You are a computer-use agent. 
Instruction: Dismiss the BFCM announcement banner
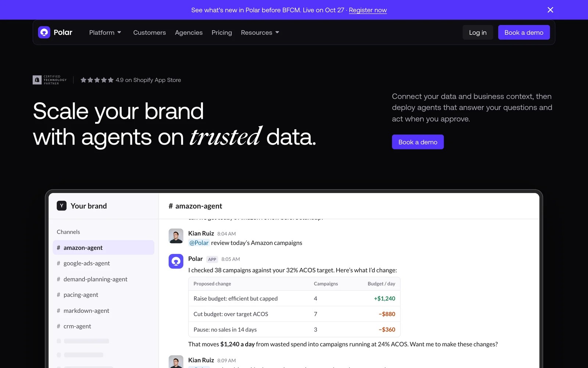click(x=550, y=10)
